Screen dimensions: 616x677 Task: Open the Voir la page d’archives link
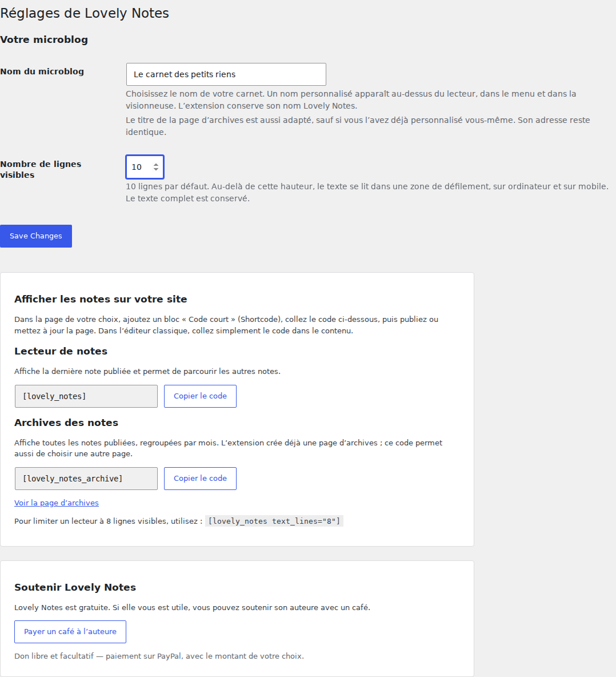(x=57, y=503)
